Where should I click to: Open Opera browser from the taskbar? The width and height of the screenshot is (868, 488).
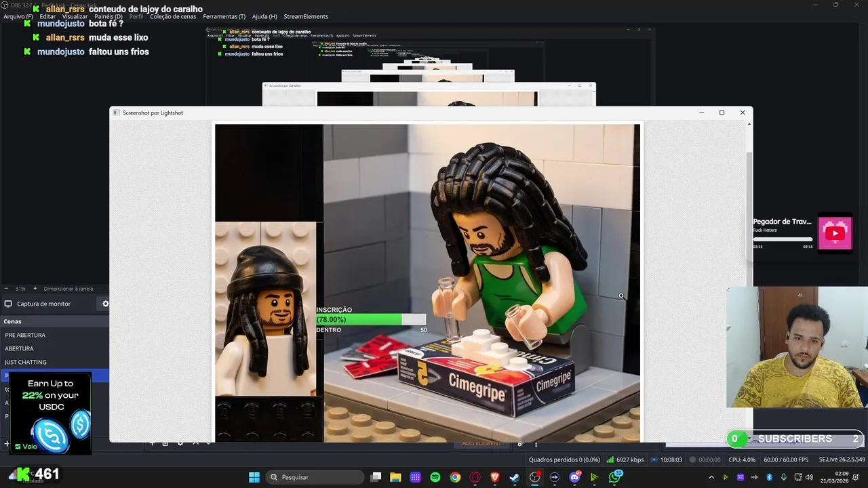[x=475, y=477]
